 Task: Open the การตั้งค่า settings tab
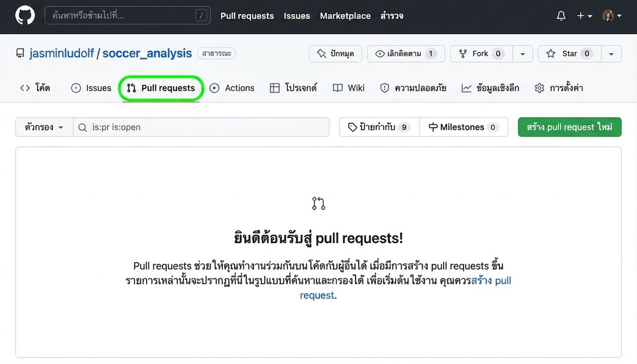click(559, 88)
